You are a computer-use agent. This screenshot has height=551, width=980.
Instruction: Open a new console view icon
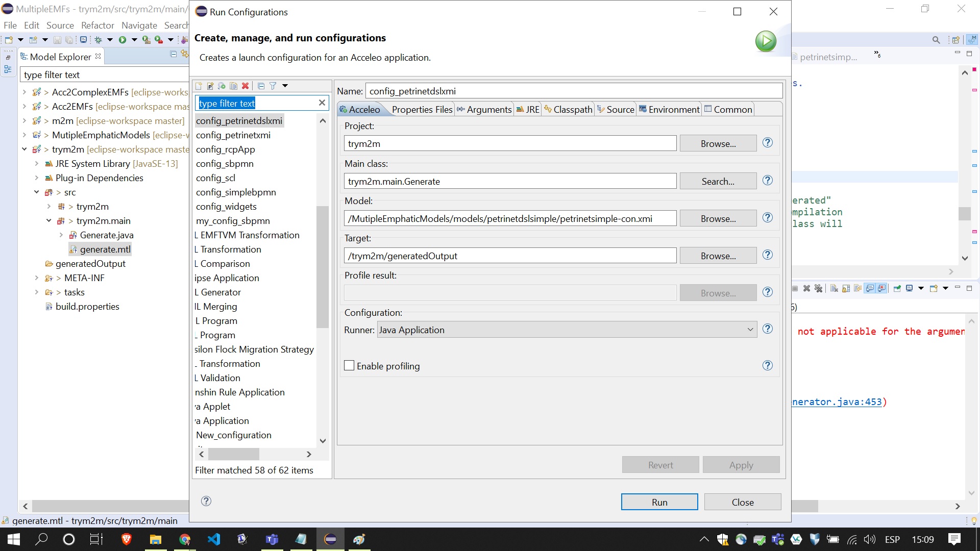click(x=934, y=288)
